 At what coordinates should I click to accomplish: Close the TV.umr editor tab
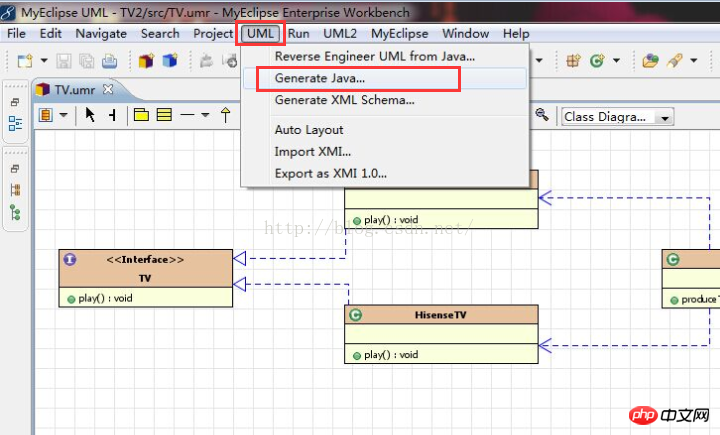pyautogui.click(x=108, y=89)
